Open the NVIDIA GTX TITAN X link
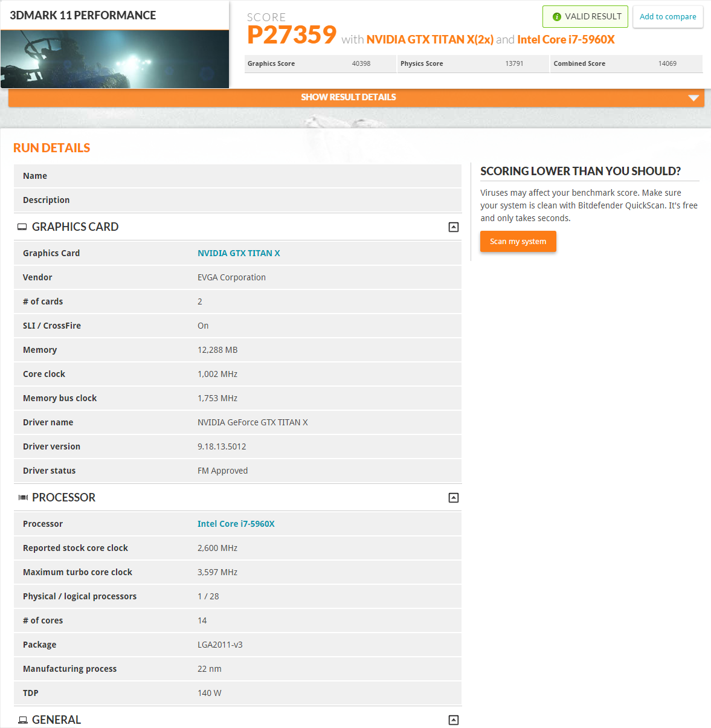Screen dimensions: 711x728 pyautogui.click(x=239, y=253)
